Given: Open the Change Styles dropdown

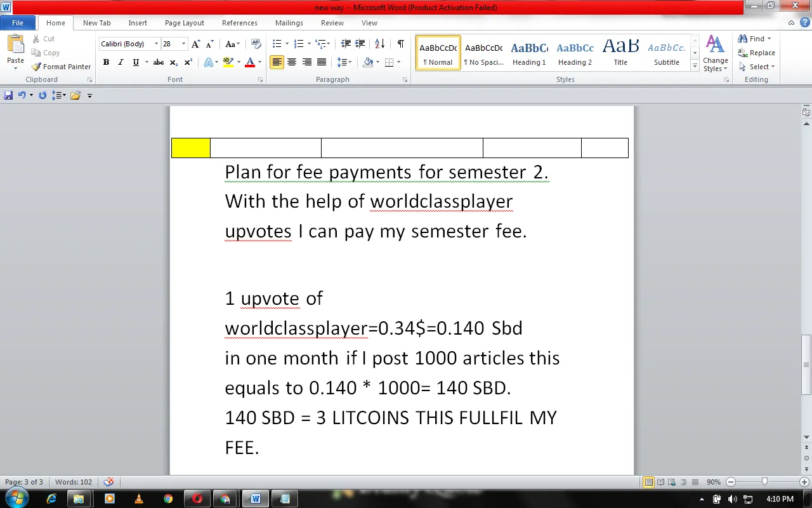Looking at the screenshot, I should [x=716, y=54].
